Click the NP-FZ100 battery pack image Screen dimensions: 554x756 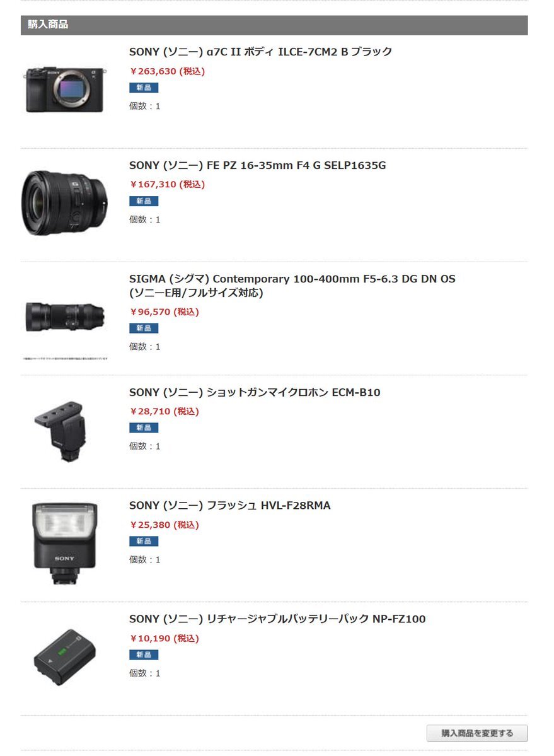click(x=64, y=657)
